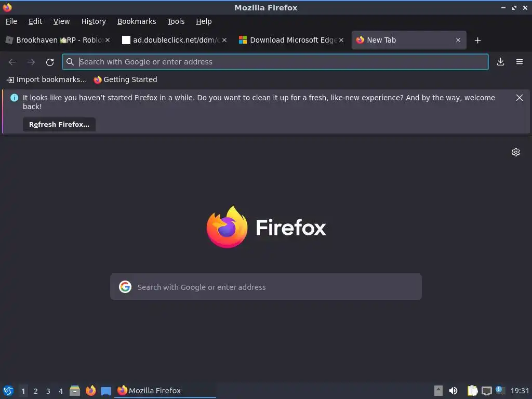Open the Downloads panel icon

click(500, 62)
